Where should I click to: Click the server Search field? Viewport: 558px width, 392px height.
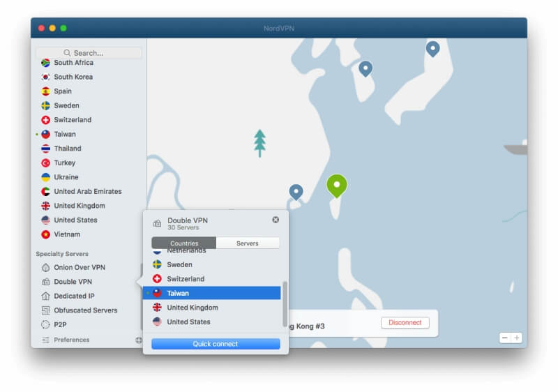click(x=89, y=53)
